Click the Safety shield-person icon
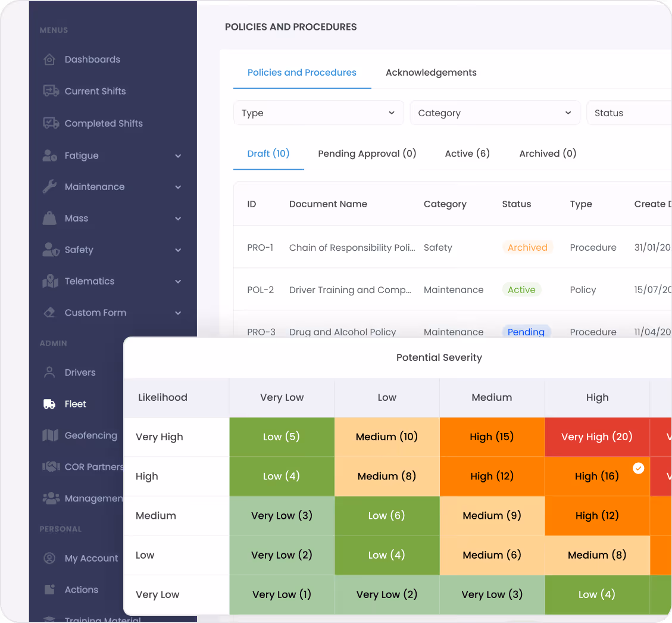 [51, 250]
